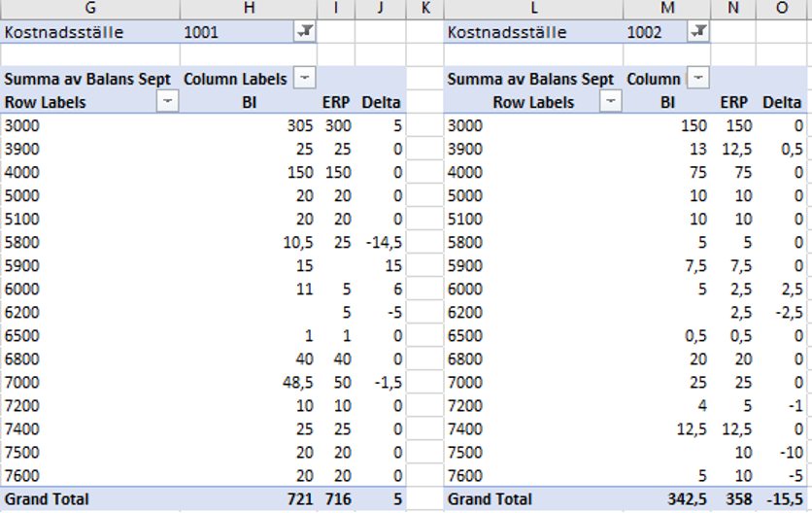Expand Column Labels dropdown in left pivot

click(x=305, y=79)
